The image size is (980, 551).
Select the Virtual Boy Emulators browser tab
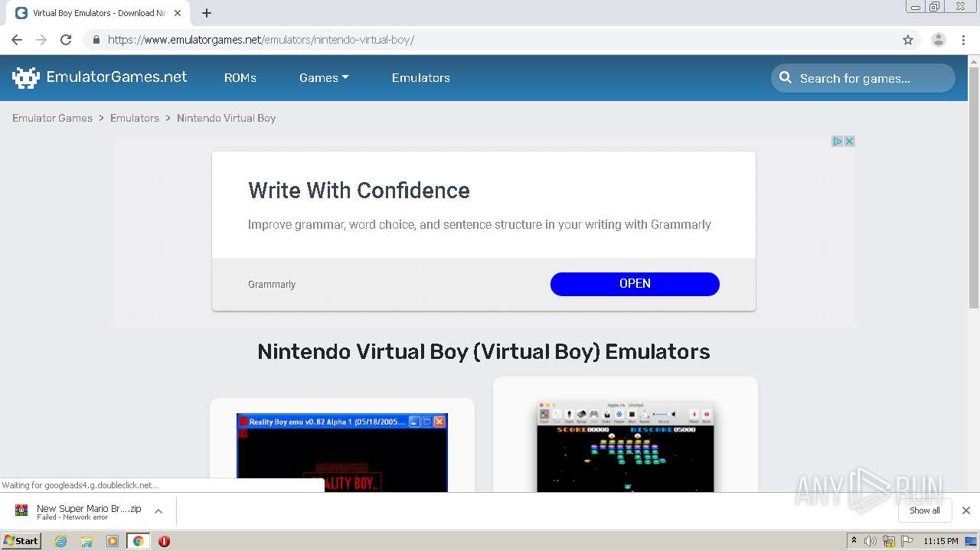(x=100, y=13)
